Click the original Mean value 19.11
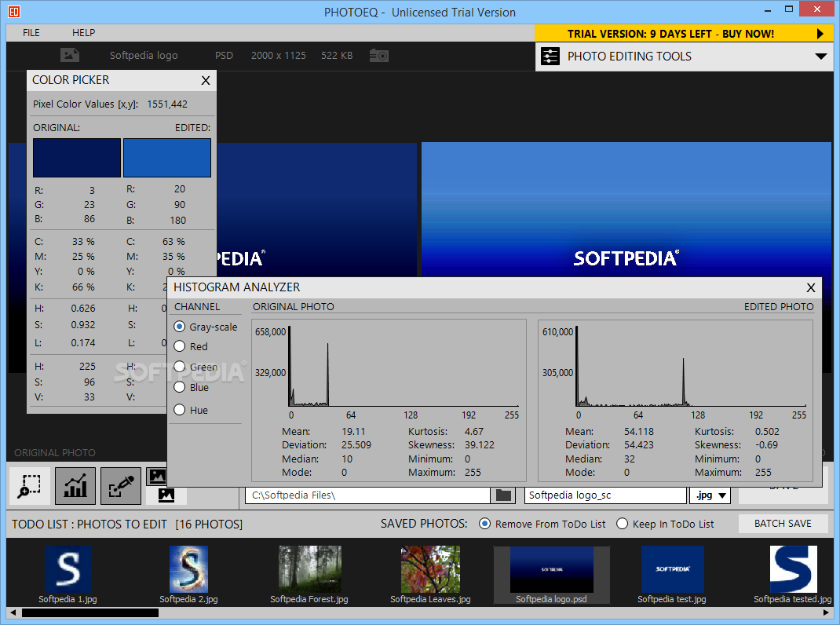The height and width of the screenshot is (625, 840). (x=353, y=432)
